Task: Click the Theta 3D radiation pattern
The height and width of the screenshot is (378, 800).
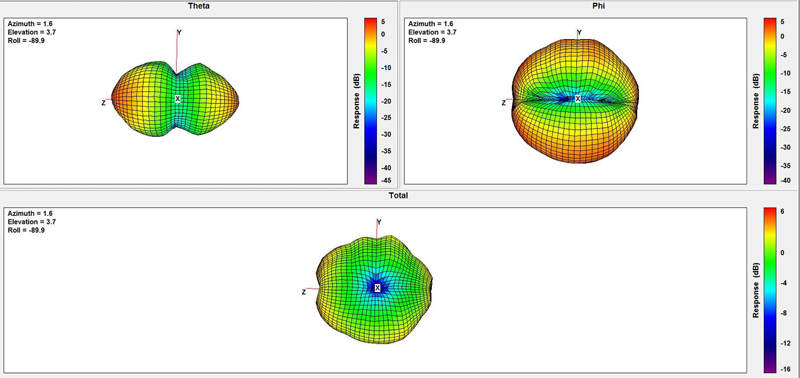Action: [175, 99]
